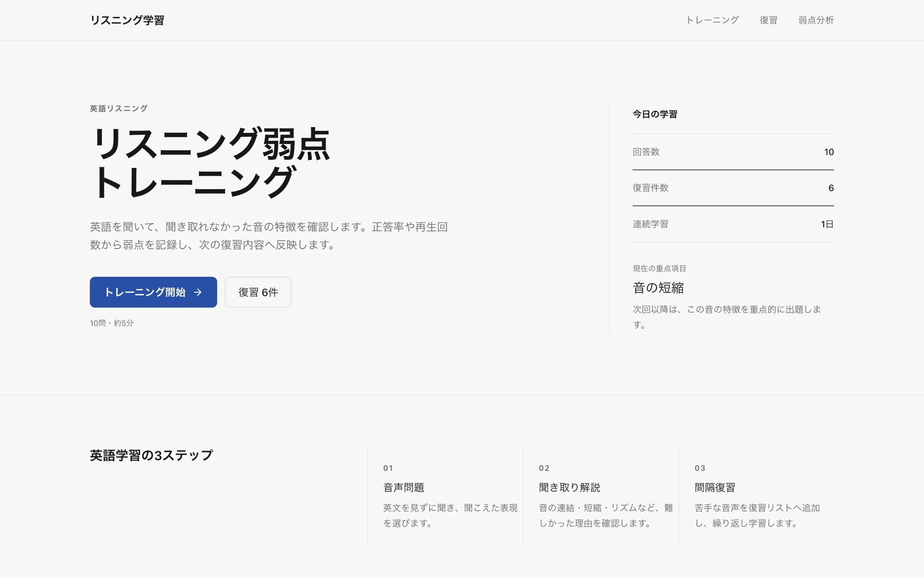
Task: Click the 回答数 row label
Action: click(646, 152)
